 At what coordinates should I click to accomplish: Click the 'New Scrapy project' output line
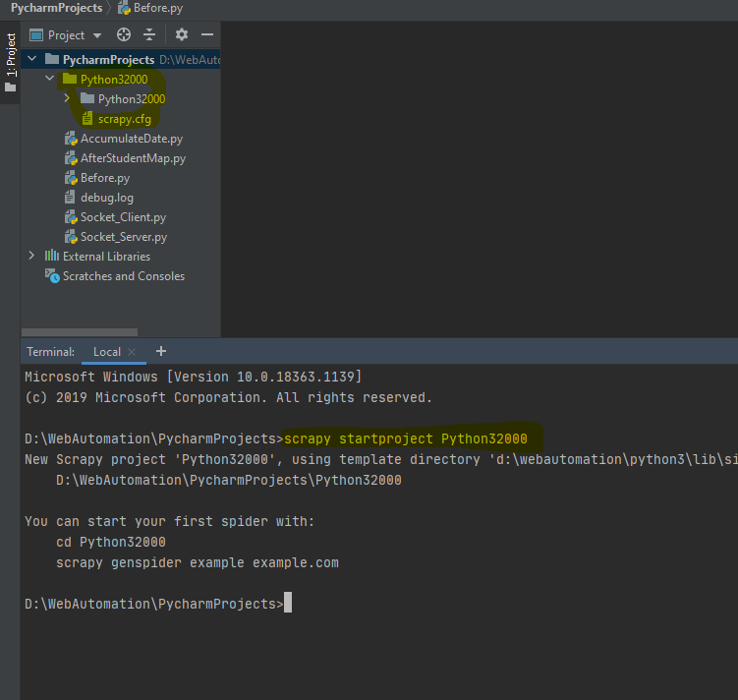(x=381, y=459)
